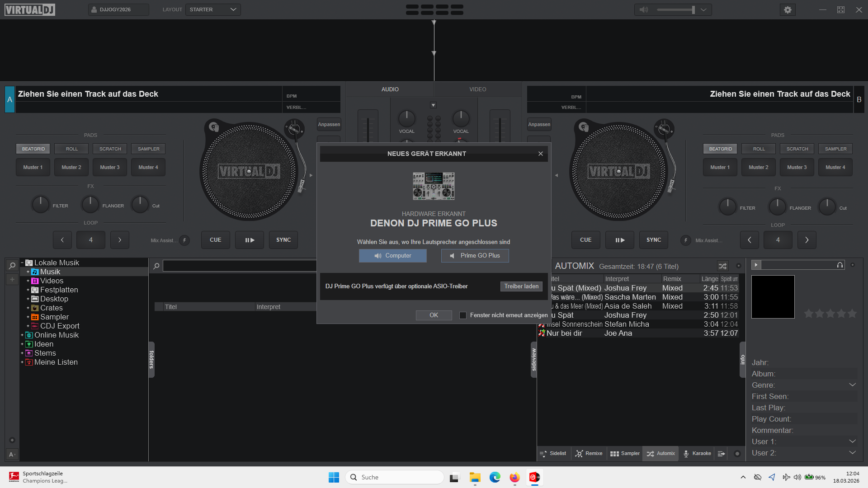Click the Treiber laden button
Screen dimensions: 868x488
[521, 286]
